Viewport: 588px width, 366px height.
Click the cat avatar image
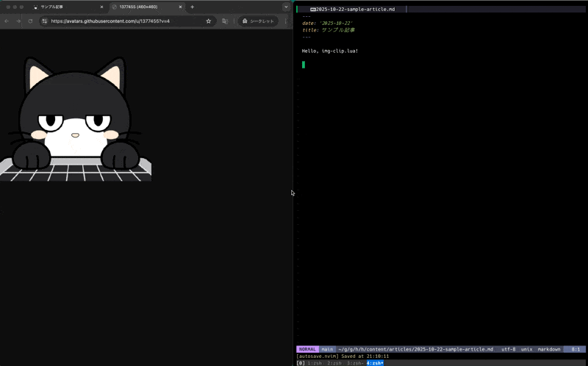pos(76,119)
